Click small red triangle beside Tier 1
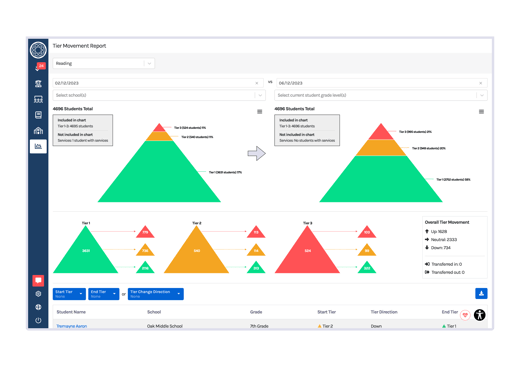Image resolution: width=520 pixels, height=367 pixels. 145,233
